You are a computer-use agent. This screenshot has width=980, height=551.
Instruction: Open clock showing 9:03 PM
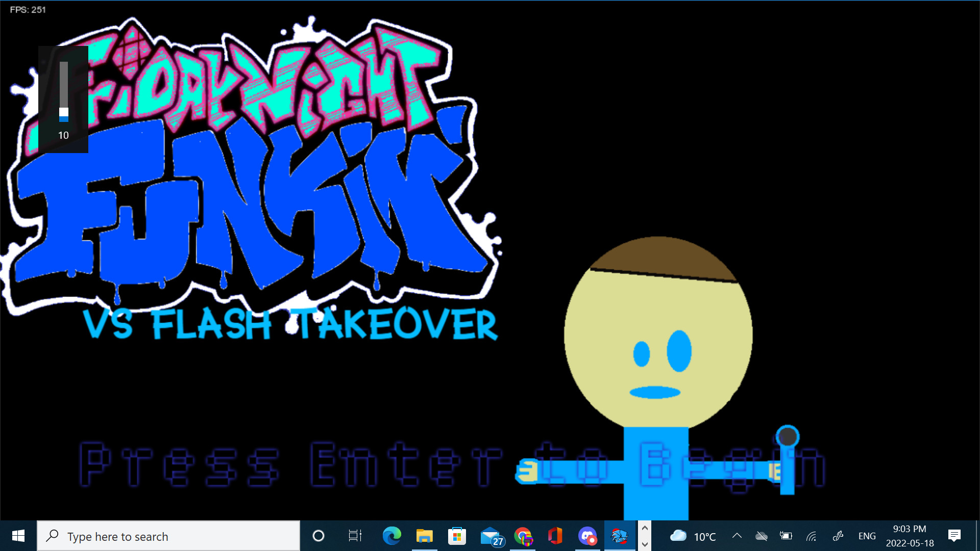910,536
